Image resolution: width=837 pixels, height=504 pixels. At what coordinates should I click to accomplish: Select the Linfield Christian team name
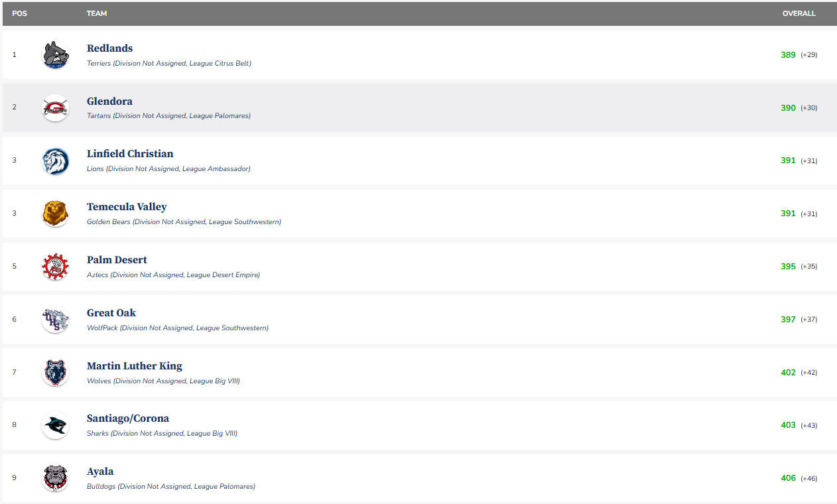click(130, 154)
